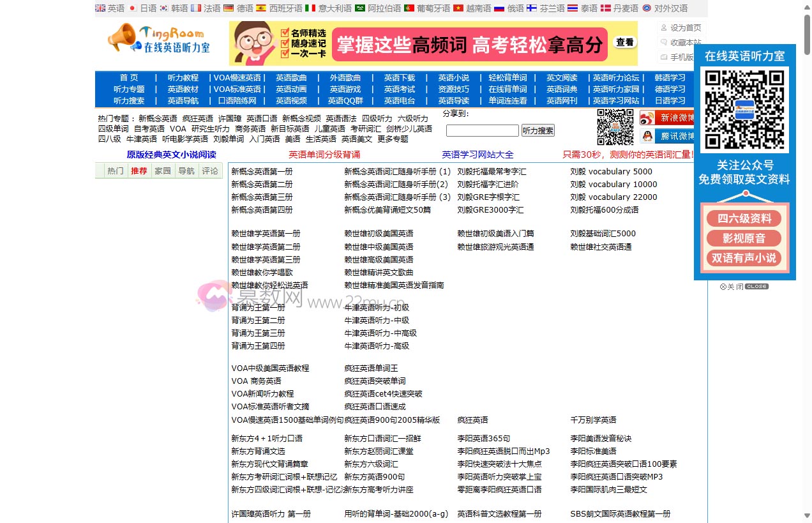Screen dimensions: 812x523
Task: Select the UK flag English language icon
Action: pyautogui.click(x=100, y=8)
